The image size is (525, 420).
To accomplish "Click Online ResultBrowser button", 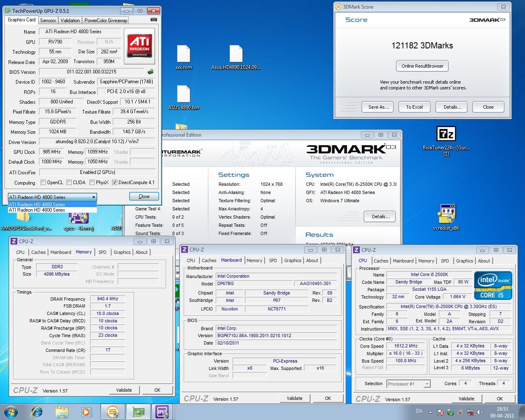I will pyautogui.click(x=422, y=66).
